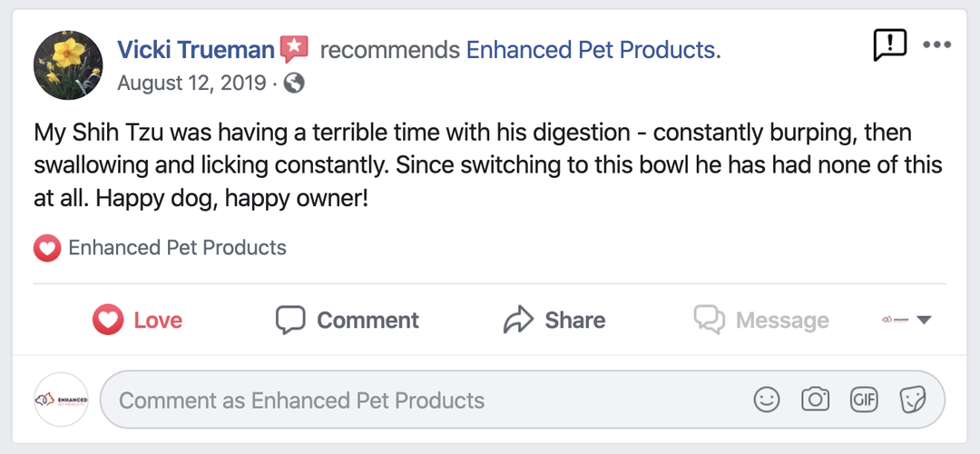Open the sticker picker in comment box

[911, 400]
